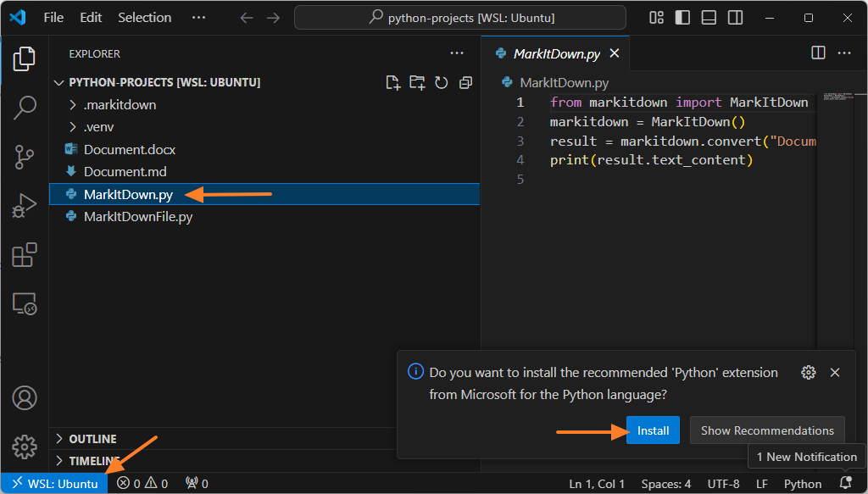Collapse all folders in Explorer

coord(465,82)
